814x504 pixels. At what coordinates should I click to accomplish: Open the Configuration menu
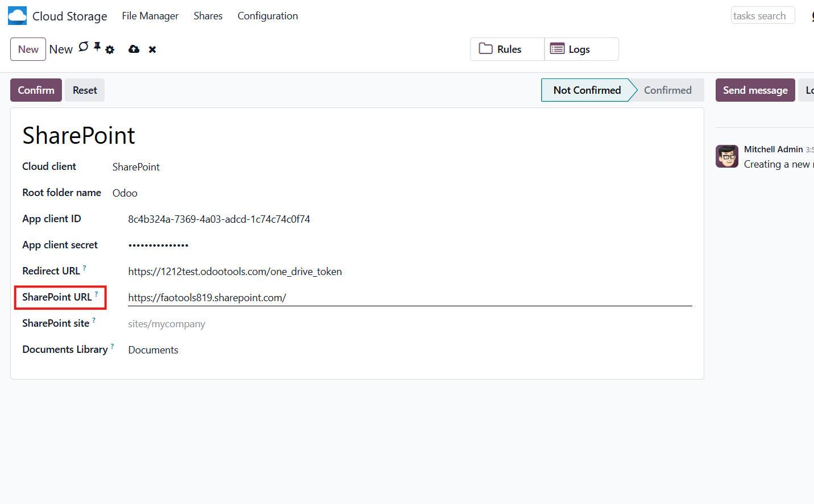(x=268, y=16)
